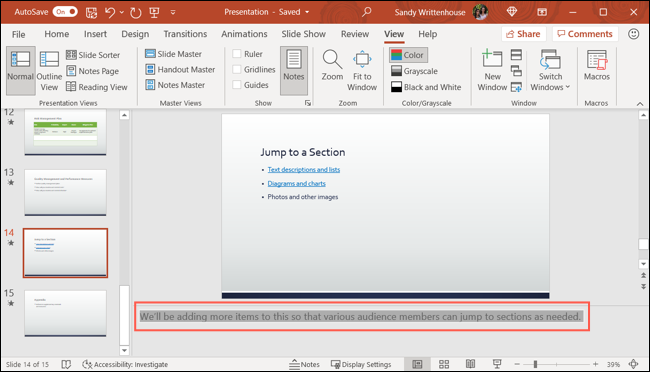Screen dimensions: 650x372
Task: Open Slide Master view
Action: pyautogui.click(x=173, y=54)
